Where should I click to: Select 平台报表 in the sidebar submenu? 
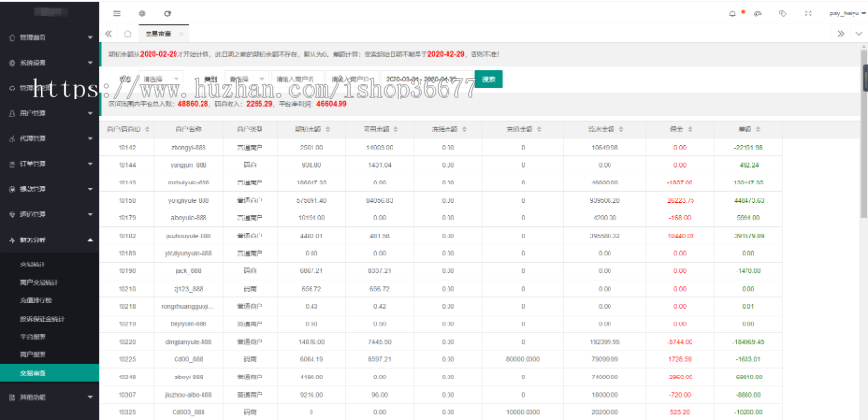(x=33, y=336)
